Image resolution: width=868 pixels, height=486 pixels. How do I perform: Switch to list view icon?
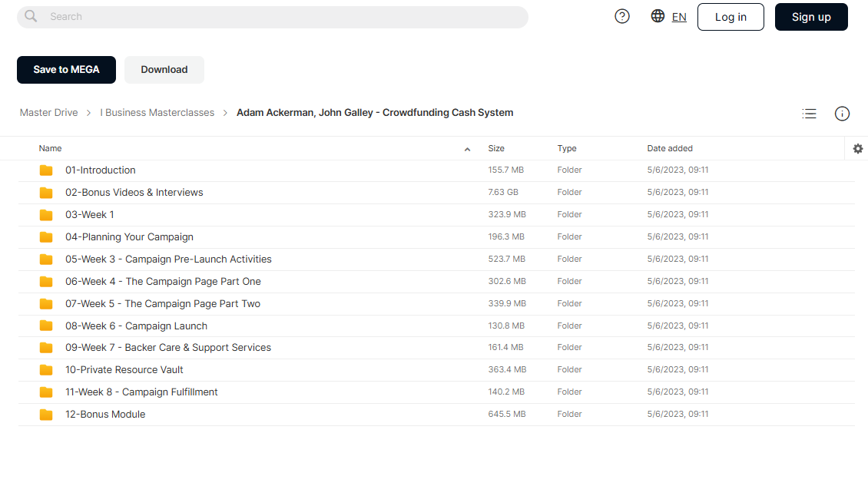click(810, 114)
